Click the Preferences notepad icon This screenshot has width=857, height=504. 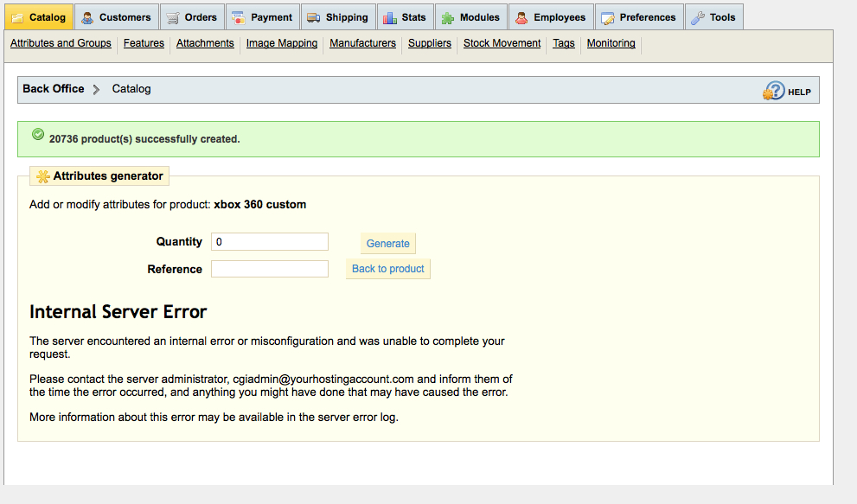[x=607, y=18]
